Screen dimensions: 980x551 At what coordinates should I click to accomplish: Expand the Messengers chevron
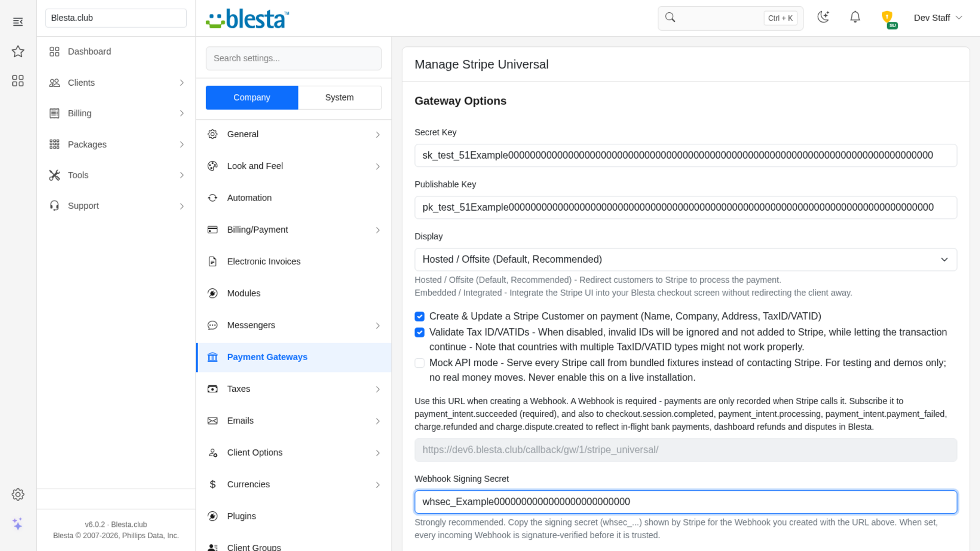(378, 325)
